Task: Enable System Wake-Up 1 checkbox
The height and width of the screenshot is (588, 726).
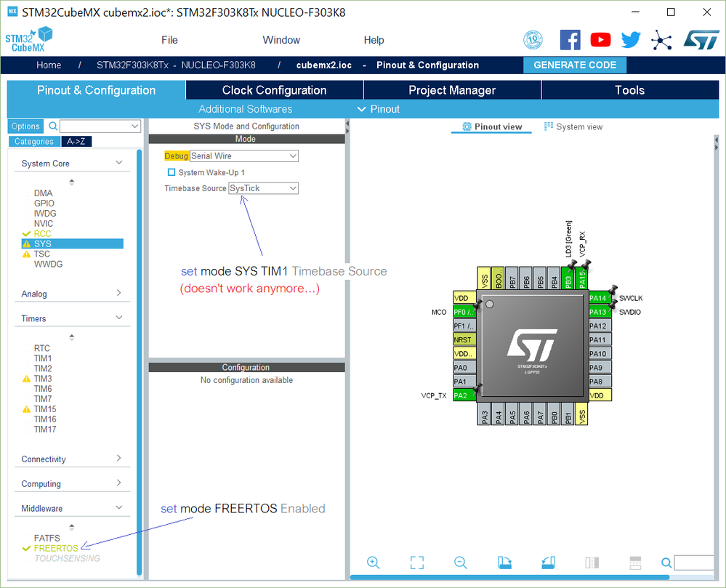Action: point(172,172)
